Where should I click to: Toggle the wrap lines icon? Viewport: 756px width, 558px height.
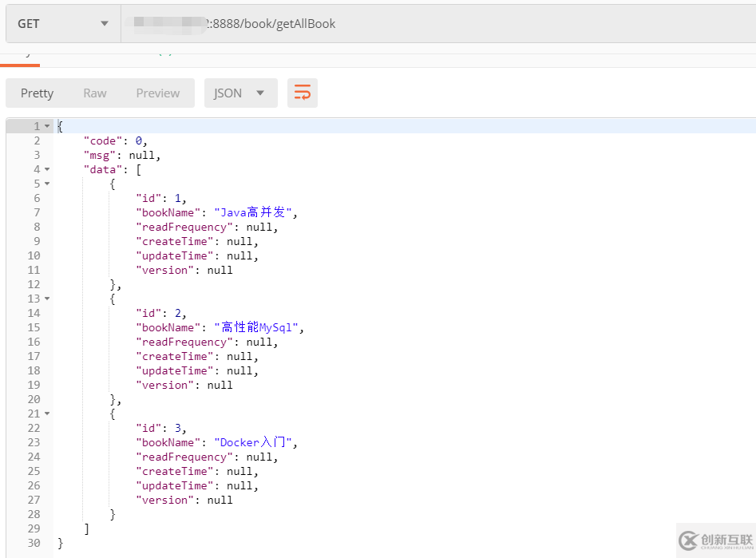click(x=303, y=93)
